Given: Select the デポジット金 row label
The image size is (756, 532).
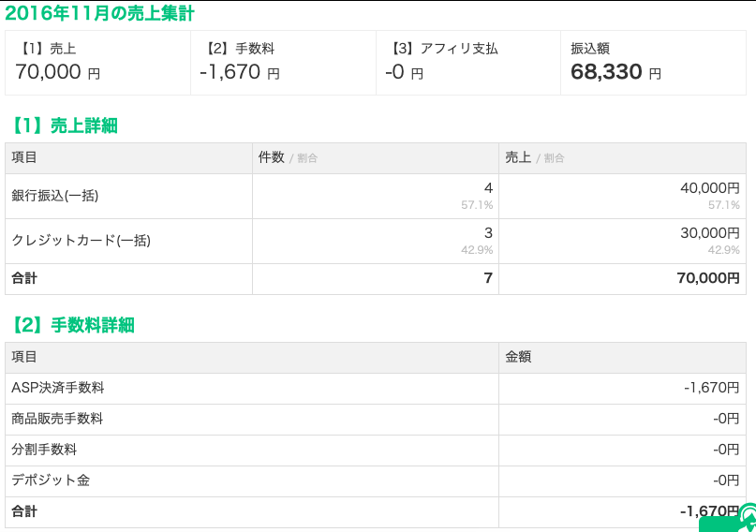Looking at the screenshot, I should tap(51, 480).
